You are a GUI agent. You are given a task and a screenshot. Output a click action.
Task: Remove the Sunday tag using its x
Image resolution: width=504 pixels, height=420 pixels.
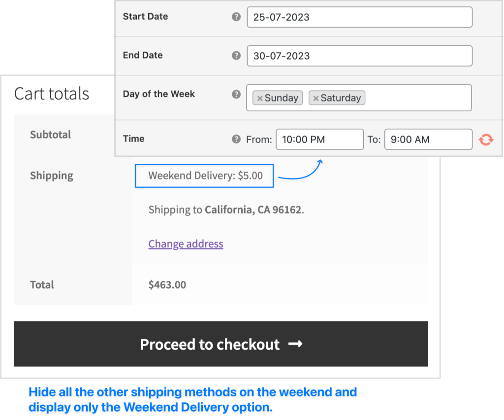260,98
